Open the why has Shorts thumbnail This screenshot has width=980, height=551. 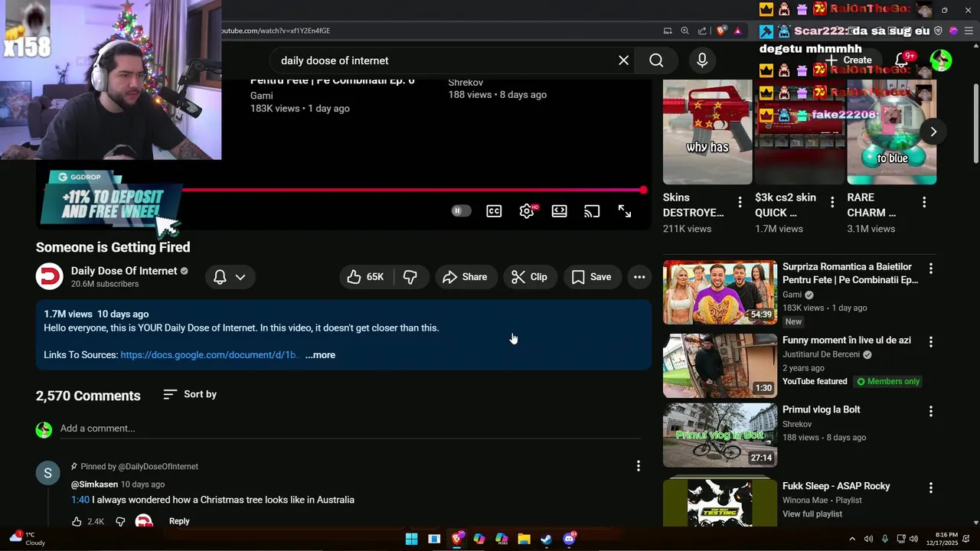click(x=707, y=132)
